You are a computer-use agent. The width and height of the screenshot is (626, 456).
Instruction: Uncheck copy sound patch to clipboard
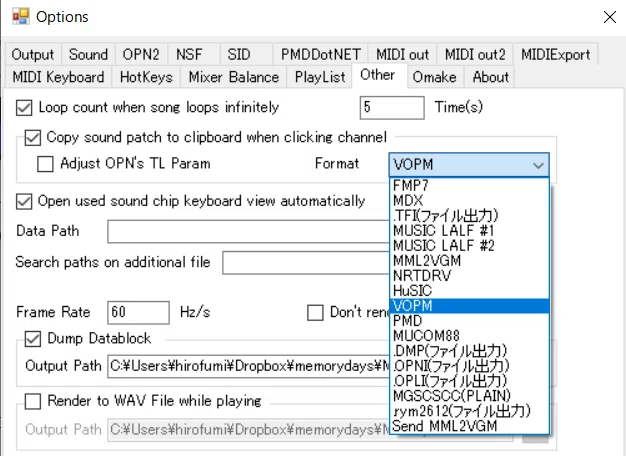(x=33, y=138)
